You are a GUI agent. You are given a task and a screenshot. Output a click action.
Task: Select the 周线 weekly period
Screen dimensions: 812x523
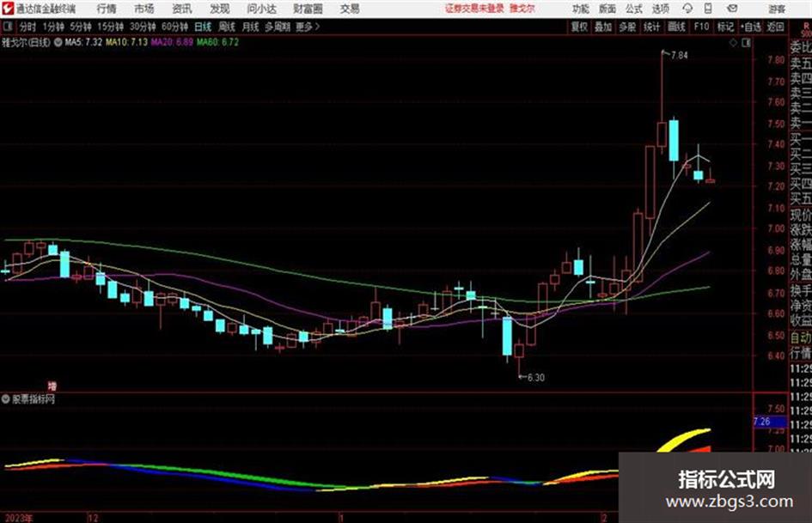pyautogui.click(x=226, y=27)
